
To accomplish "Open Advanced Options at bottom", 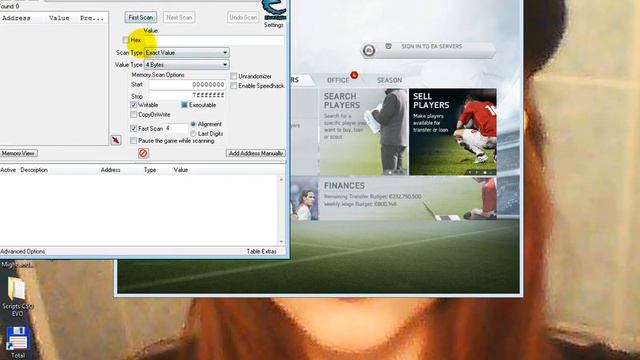I will pos(22,251).
